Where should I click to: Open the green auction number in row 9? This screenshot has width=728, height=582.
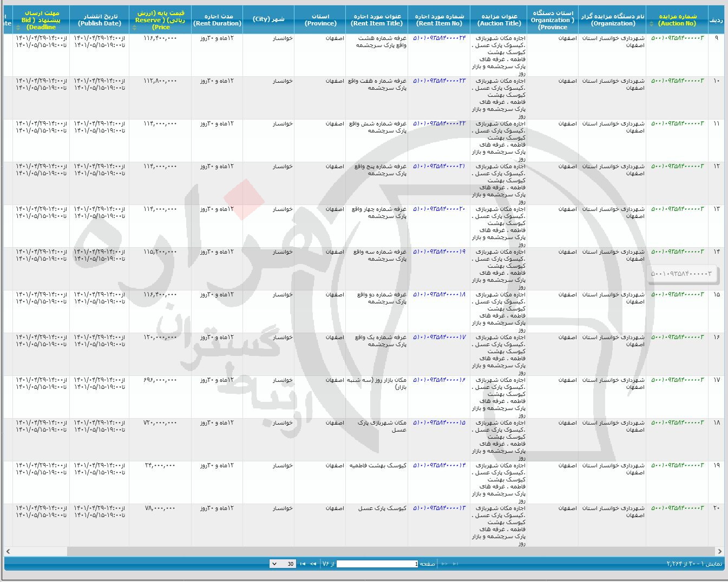[x=677, y=38]
